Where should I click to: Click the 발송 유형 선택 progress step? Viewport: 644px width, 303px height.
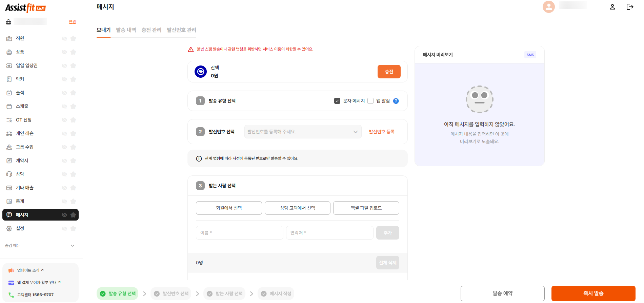pyautogui.click(x=118, y=293)
